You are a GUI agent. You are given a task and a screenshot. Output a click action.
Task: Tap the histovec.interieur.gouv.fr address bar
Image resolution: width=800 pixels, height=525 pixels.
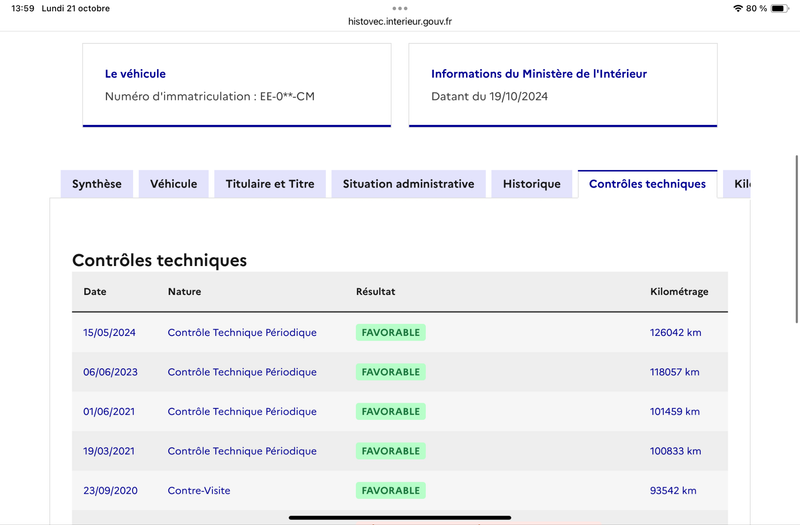coord(400,21)
